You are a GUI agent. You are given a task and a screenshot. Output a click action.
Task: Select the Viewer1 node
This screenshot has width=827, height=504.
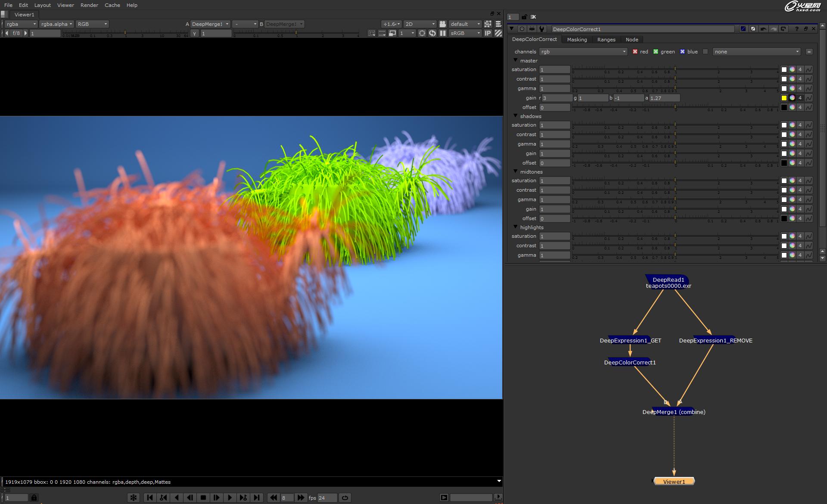(674, 482)
